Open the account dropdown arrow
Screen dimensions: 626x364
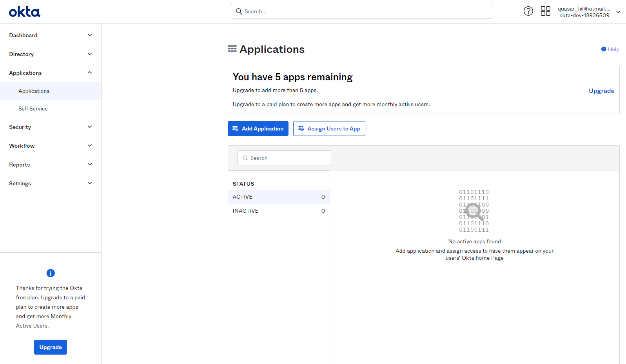click(x=618, y=12)
